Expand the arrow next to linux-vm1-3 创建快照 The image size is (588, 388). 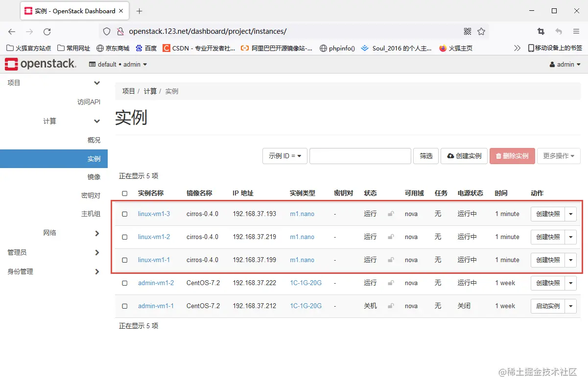click(570, 214)
